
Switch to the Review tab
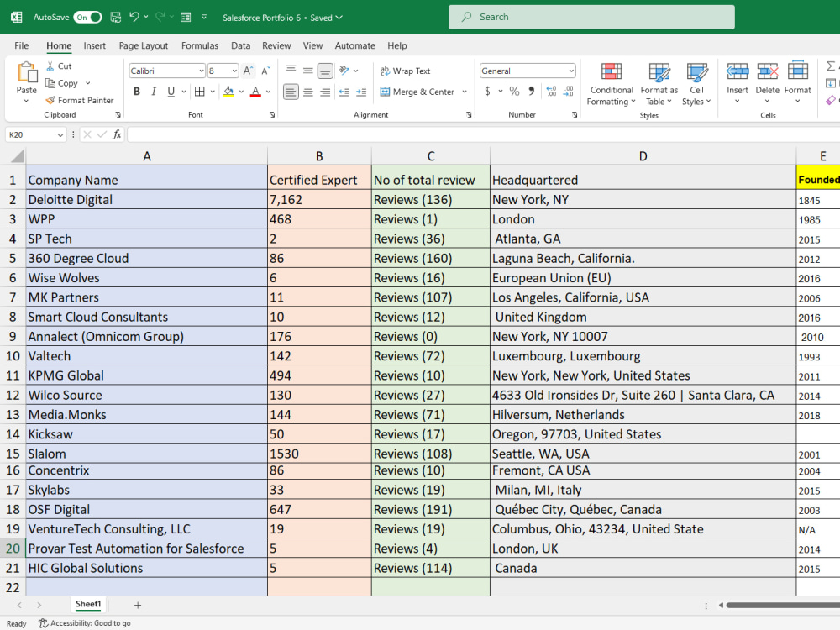(276, 45)
